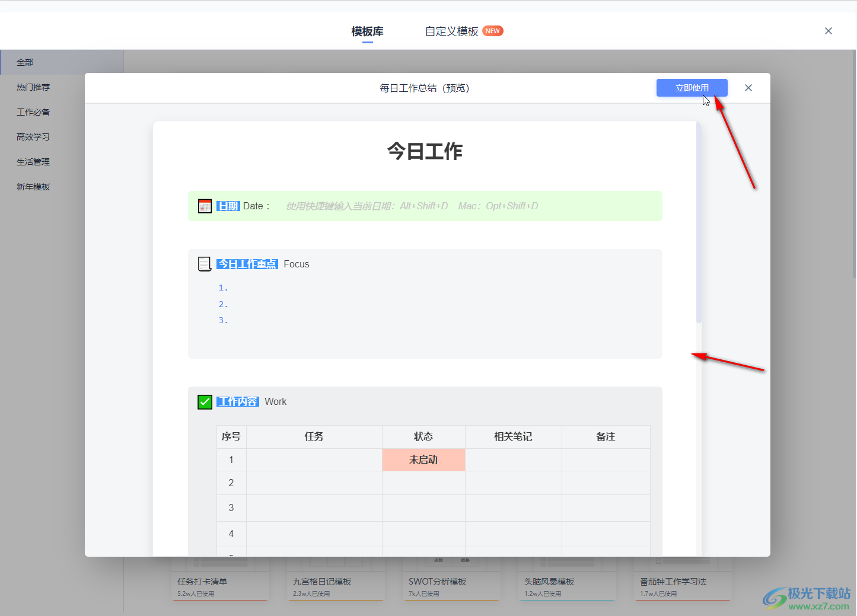Click the 任务 column header
This screenshot has height=616, width=857.
pyautogui.click(x=314, y=436)
